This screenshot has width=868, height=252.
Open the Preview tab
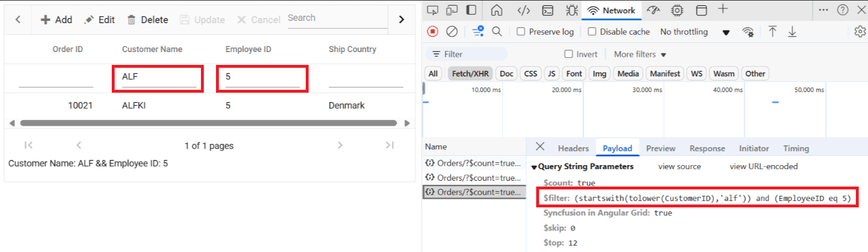(661, 148)
